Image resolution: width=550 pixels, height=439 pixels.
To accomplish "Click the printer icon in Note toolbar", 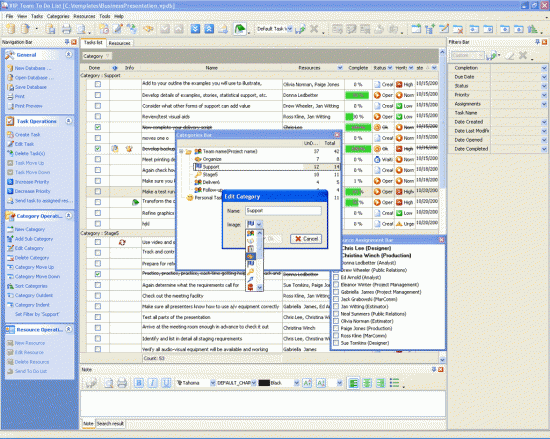I will tap(122, 383).
